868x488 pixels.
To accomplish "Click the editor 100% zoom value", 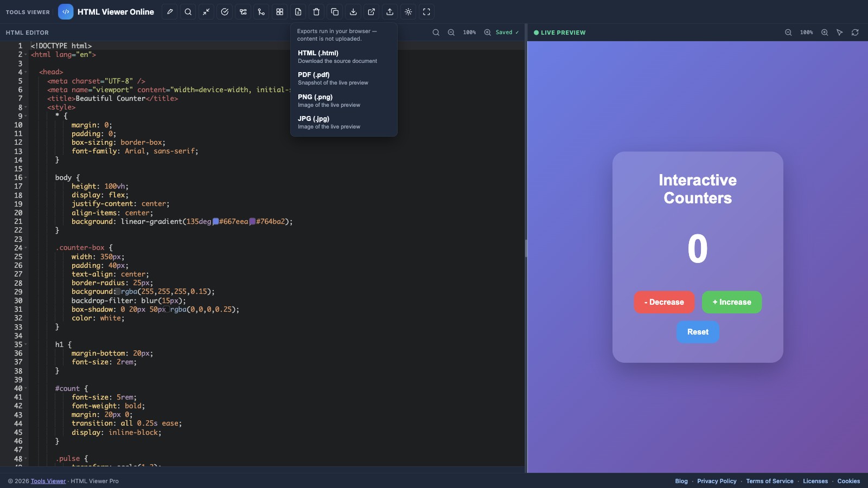I will (469, 33).
